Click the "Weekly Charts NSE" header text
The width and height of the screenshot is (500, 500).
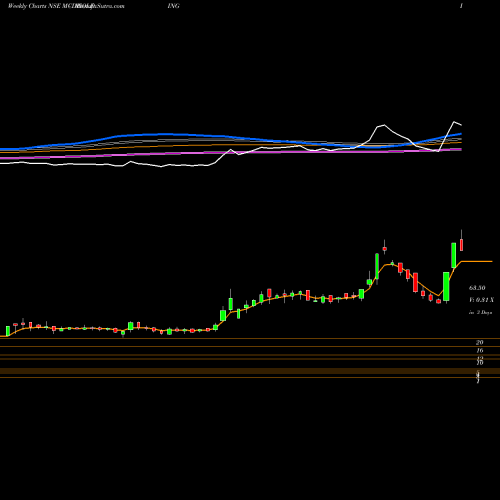(x=34, y=6)
